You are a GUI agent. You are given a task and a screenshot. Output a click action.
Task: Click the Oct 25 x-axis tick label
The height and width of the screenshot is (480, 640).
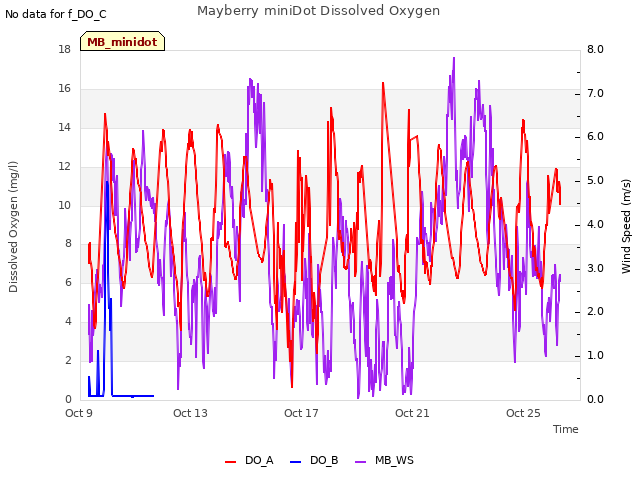point(523,413)
